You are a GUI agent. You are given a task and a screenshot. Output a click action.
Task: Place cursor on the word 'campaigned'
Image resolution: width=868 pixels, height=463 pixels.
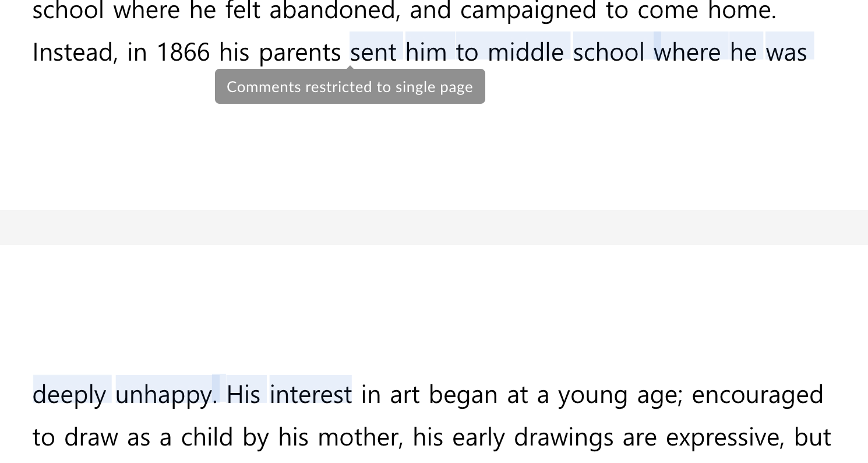[x=528, y=10]
